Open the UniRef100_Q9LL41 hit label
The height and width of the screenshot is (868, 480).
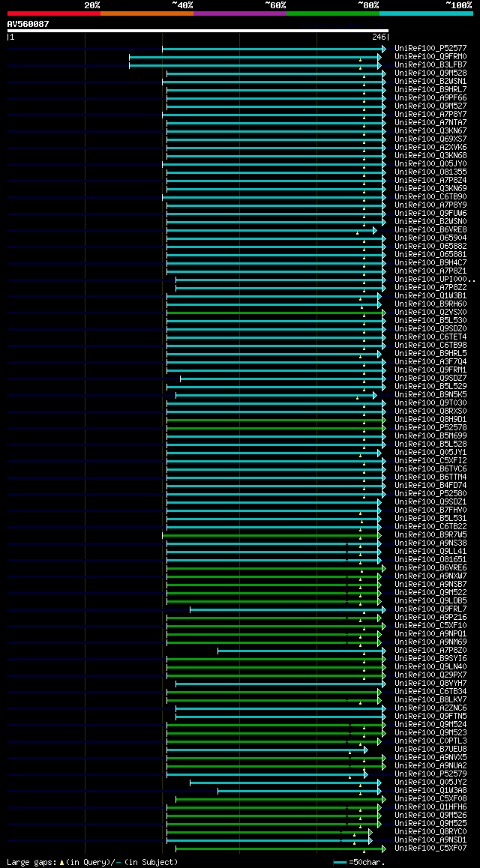430,552
